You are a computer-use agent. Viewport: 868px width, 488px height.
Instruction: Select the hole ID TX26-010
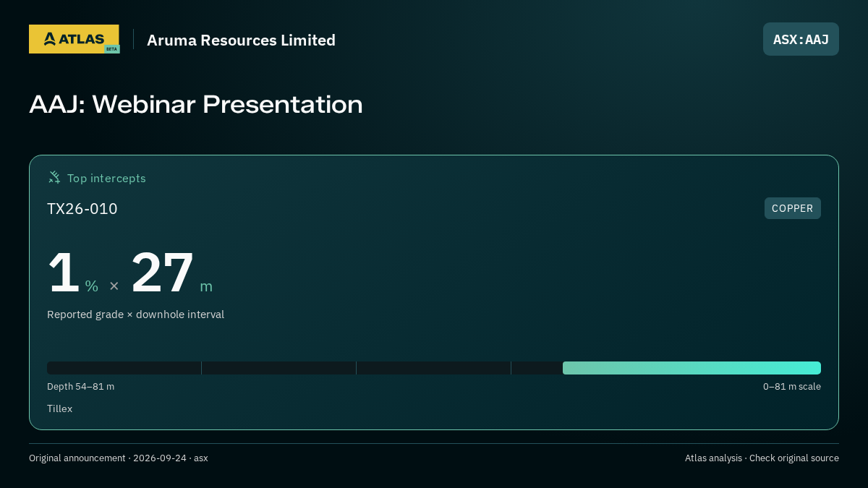pyautogui.click(x=82, y=209)
